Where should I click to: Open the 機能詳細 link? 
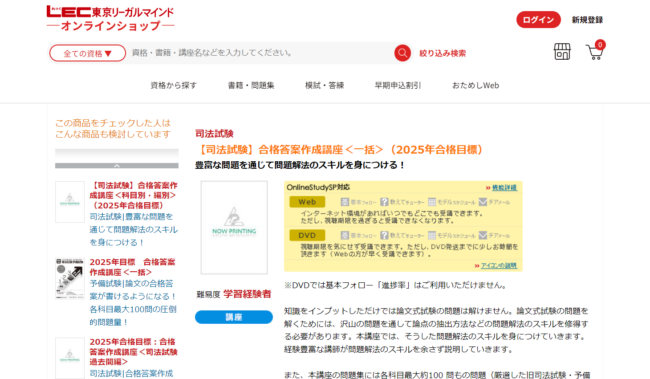pyautogui.click(x=504, y=188)
